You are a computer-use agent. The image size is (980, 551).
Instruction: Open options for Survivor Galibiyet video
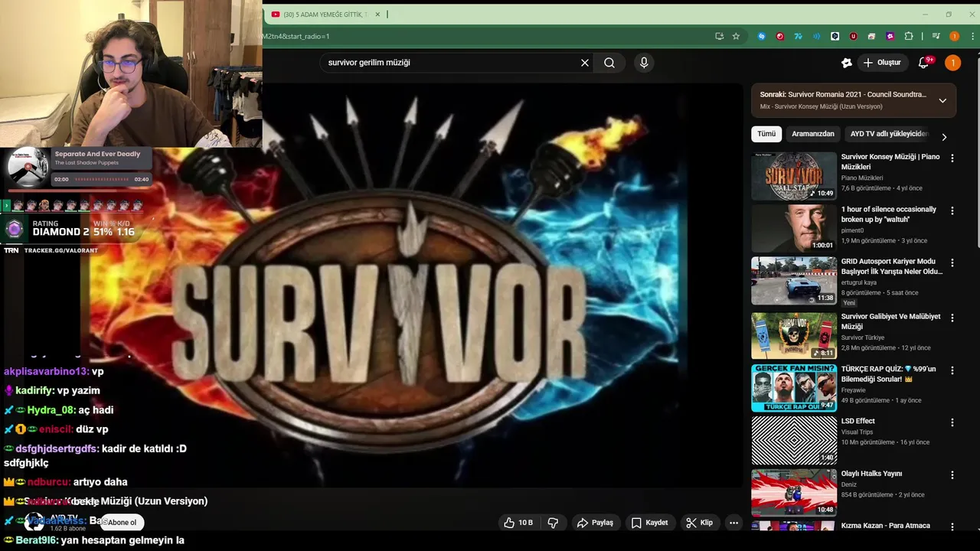[x=952, y=318]
